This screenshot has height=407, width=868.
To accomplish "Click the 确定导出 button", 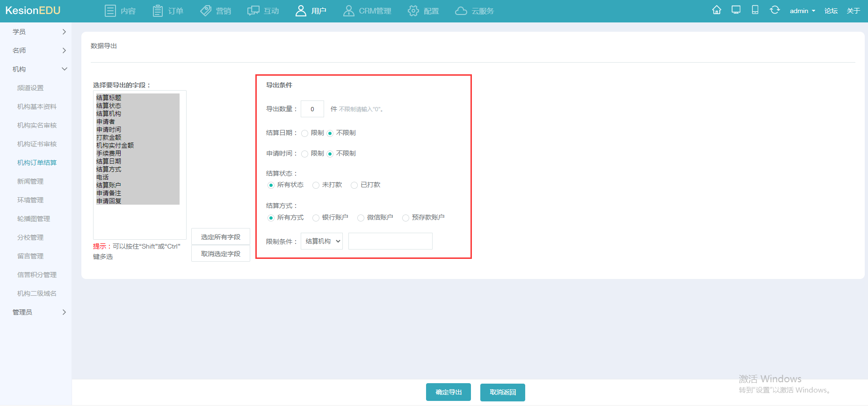I will [x=448, y=392].
